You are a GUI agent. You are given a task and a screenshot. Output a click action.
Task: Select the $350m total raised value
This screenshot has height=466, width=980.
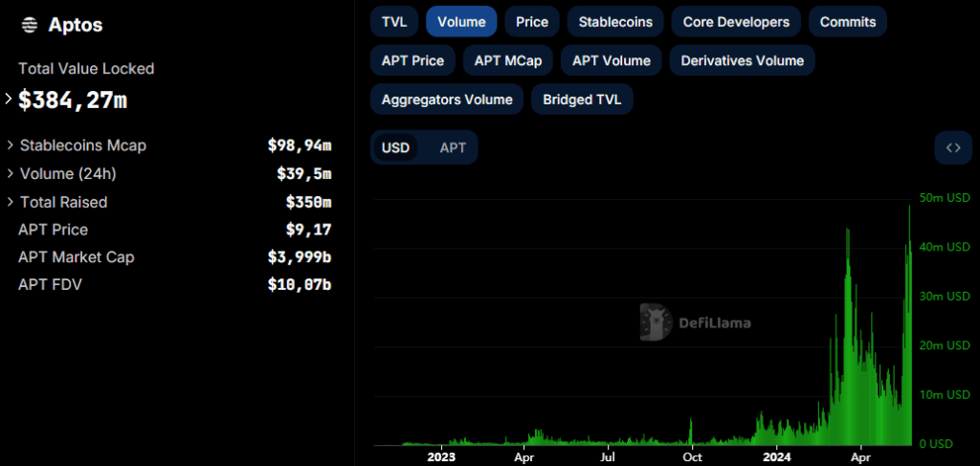pos(309,202)
